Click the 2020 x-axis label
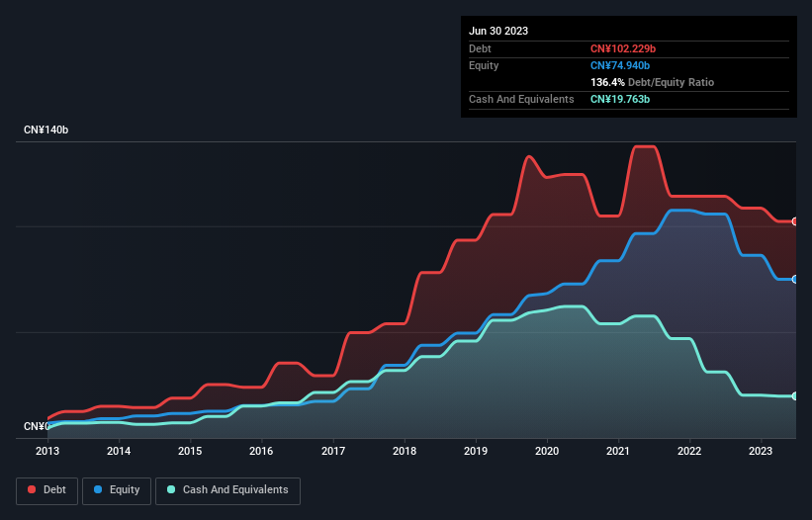 [547, 451]
